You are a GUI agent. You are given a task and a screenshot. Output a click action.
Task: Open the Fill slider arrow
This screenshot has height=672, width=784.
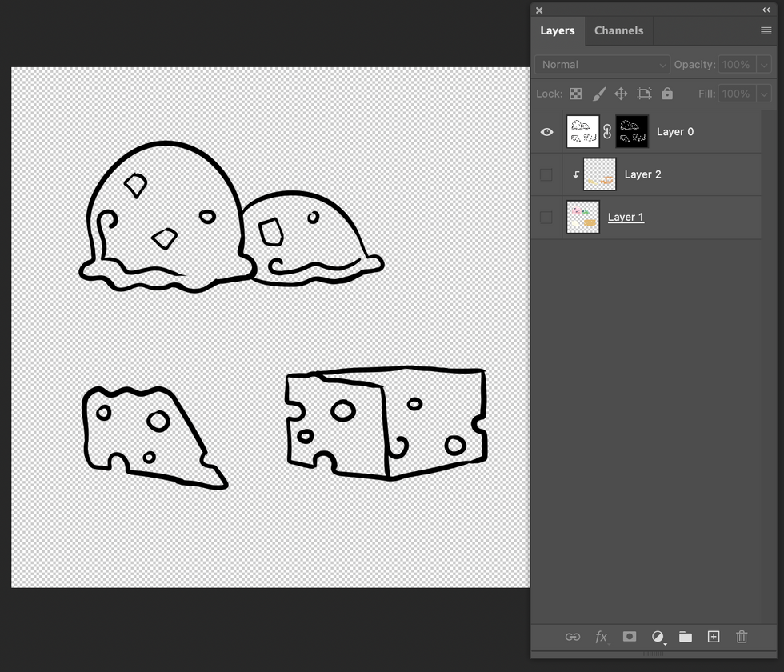coord(763,94)
